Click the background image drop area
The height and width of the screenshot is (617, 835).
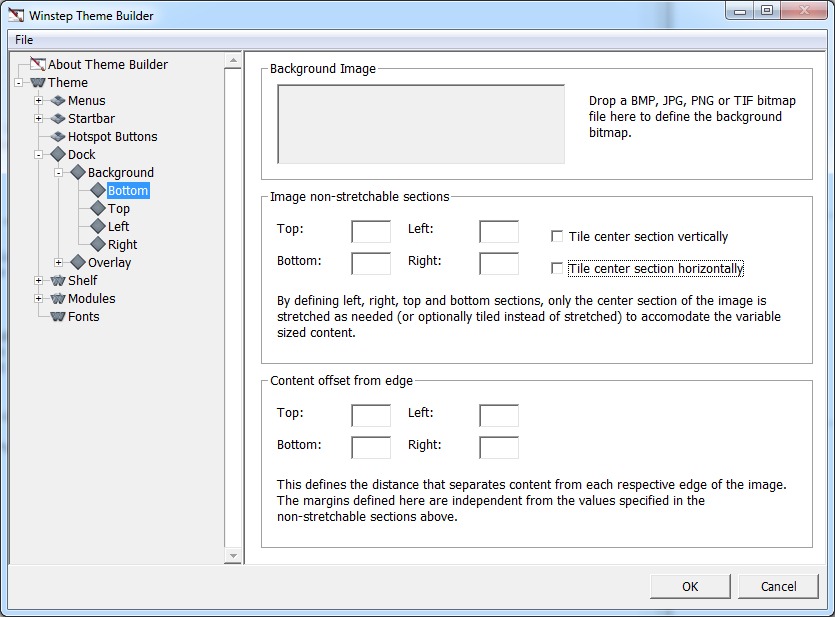tap(421, 124)
